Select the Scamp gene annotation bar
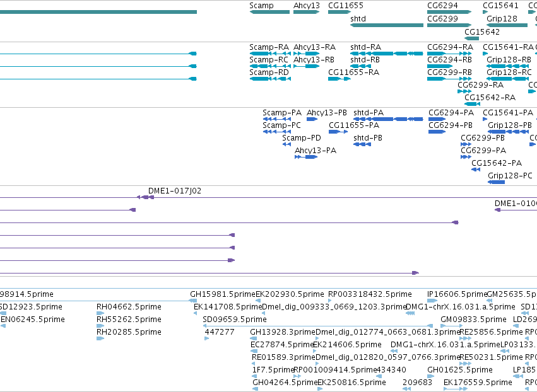The height and width of the screenshot is (392, 537). click(x=269, y=12)
